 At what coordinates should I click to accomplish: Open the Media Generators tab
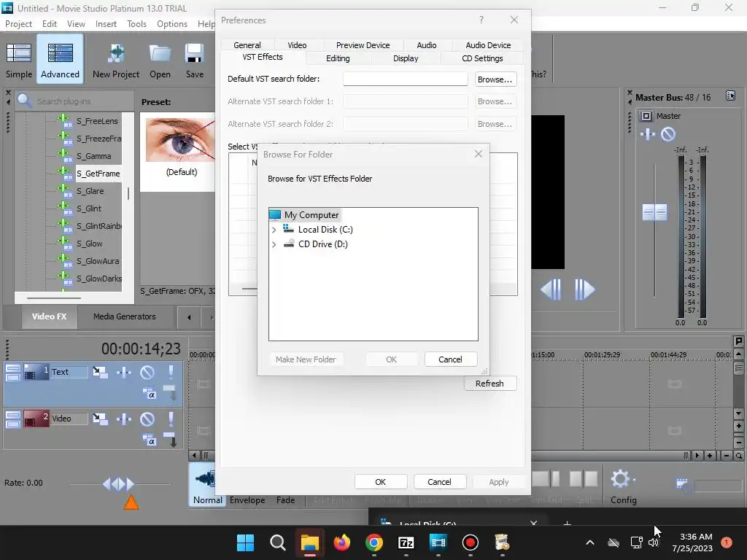pos(124,316)
